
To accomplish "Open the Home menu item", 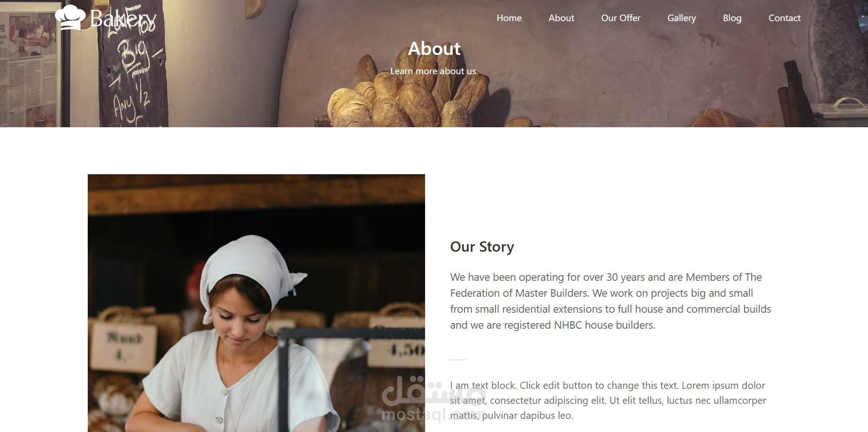I will click(x=509, y=18).
